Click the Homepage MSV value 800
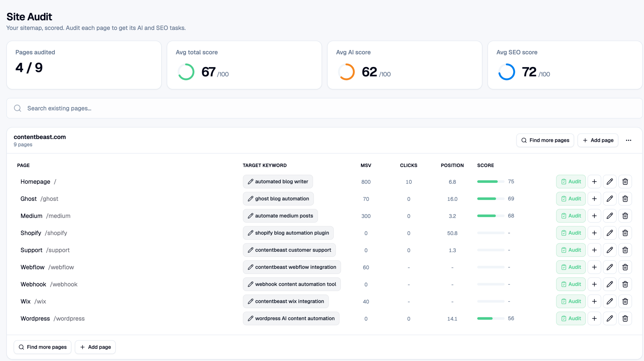 [x=366, y=182]
